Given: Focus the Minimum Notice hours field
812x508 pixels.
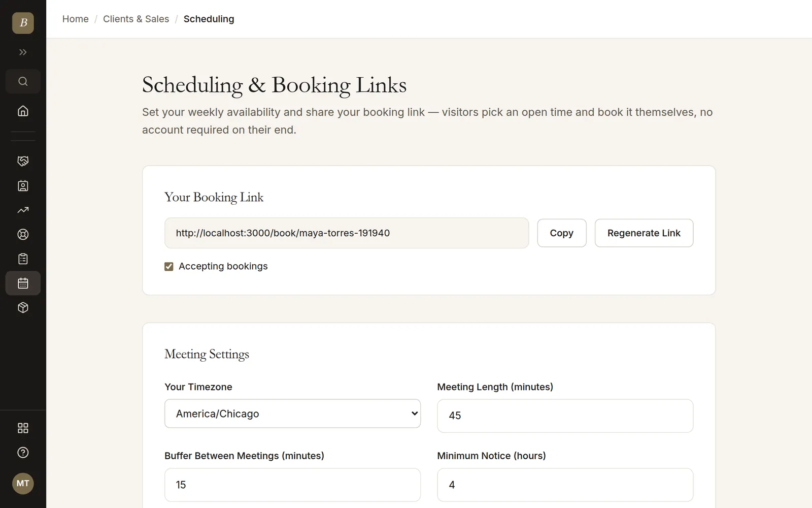Looking at the screenshot, I should click(x=565, y=485).
